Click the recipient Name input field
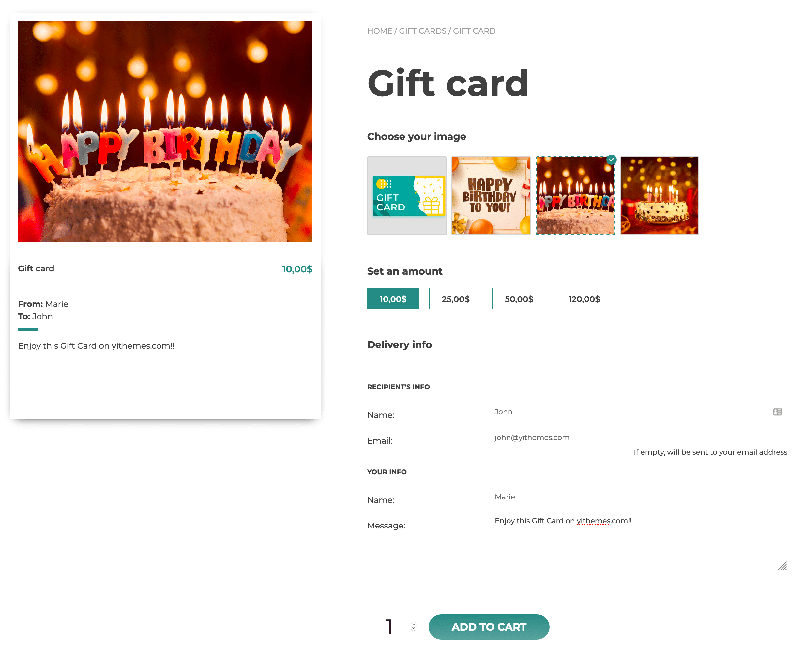This screenshot has width=805, height=672. [639, 411]
